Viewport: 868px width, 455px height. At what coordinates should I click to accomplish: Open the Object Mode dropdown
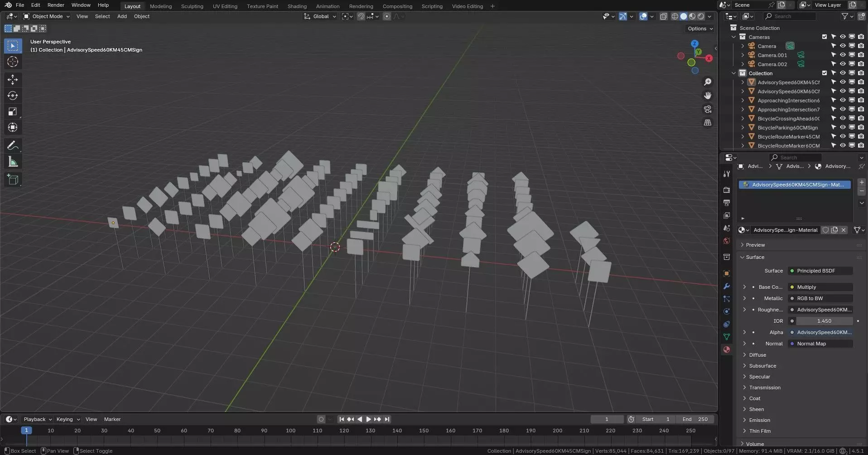click(47, 16)
